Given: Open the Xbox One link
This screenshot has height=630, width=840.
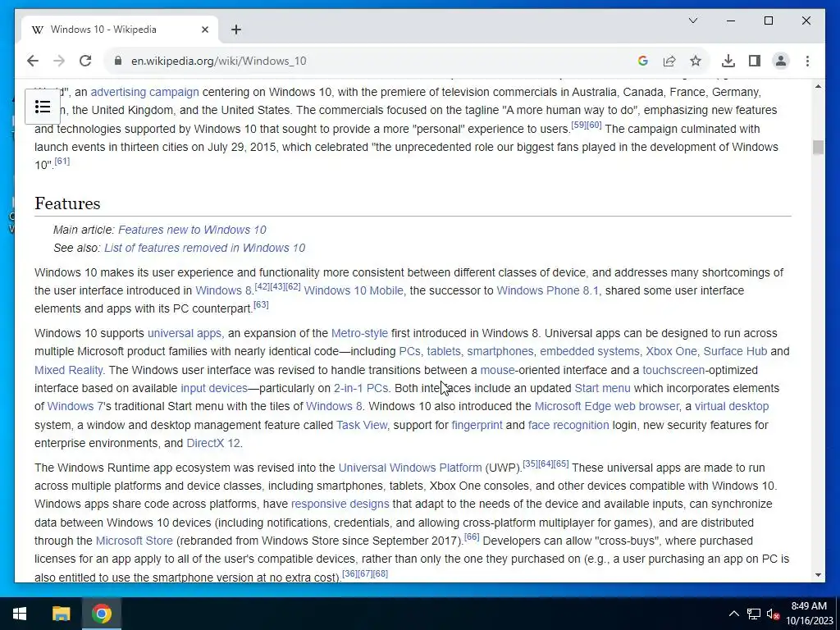Looking at the screenshot, I should click(671, 351).
